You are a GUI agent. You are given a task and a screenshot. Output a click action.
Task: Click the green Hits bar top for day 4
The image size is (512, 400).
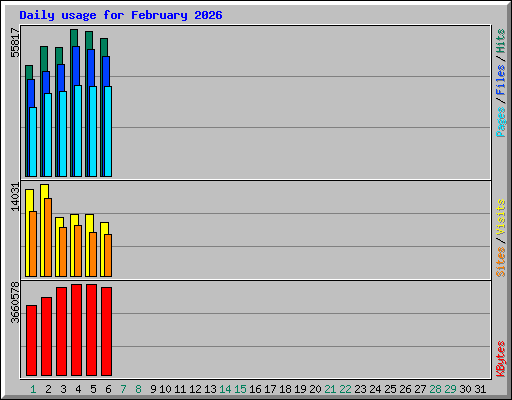74,37
